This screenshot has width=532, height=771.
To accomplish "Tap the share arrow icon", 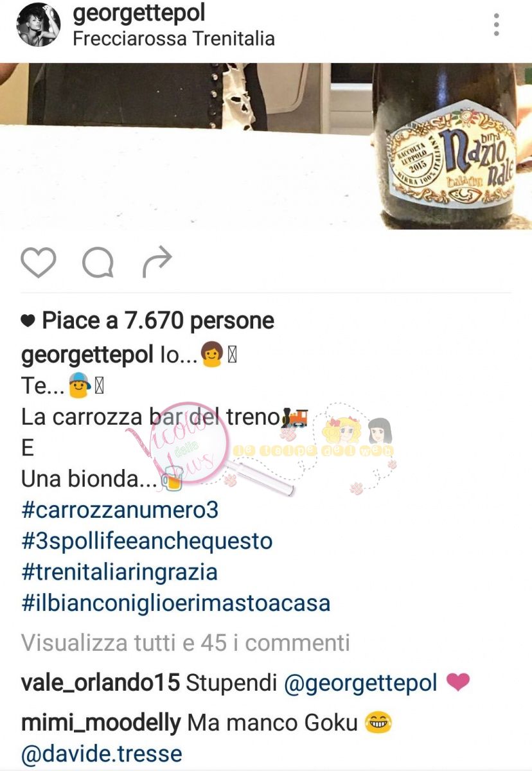I will [157, 261].
